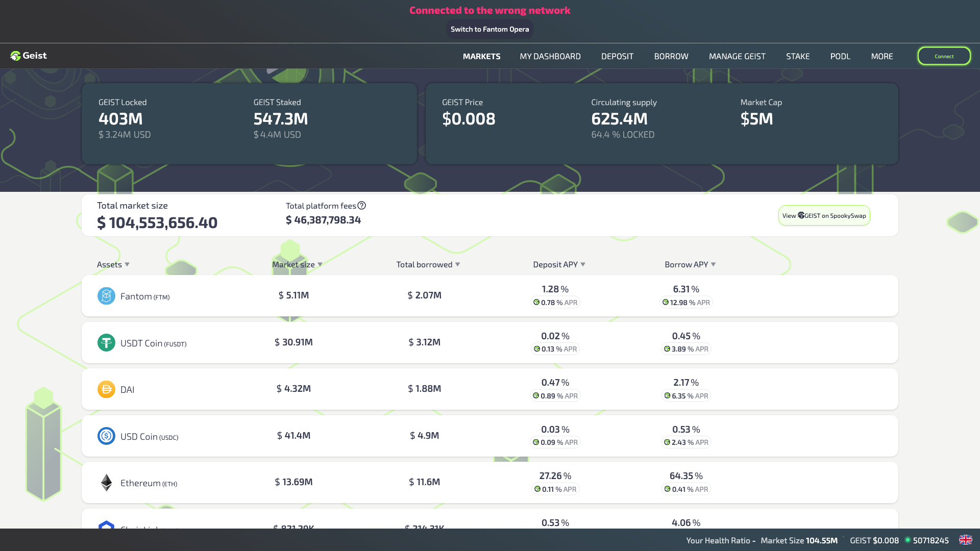
Task: Open the PODL menu item
Action: tap(840, 56)
